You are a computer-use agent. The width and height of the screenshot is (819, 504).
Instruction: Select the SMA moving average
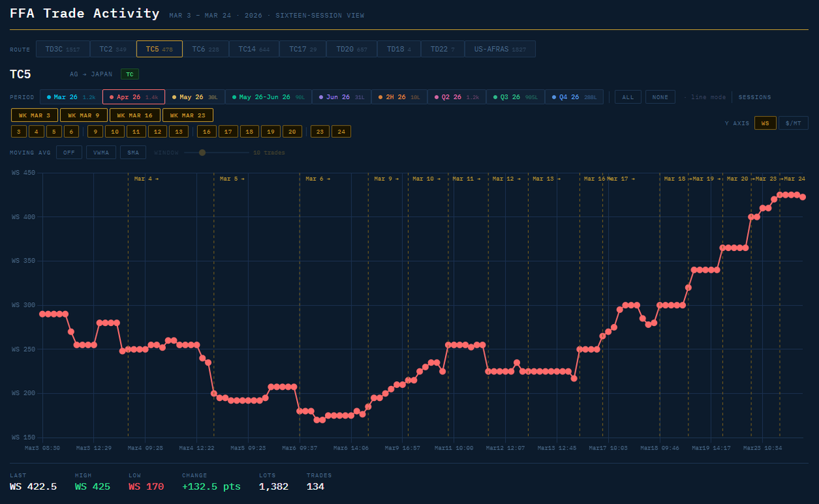[x=133, y=153]
